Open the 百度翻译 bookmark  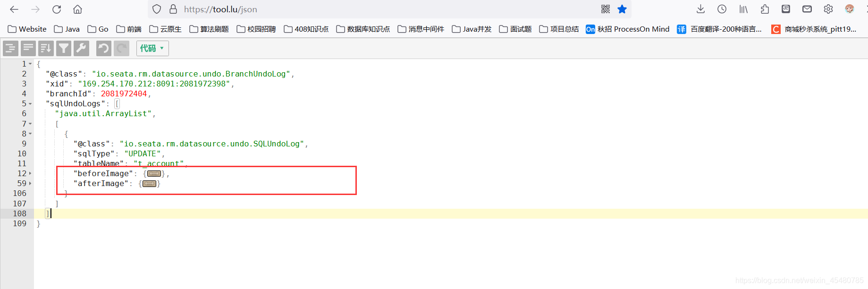(x=719, y=29)
